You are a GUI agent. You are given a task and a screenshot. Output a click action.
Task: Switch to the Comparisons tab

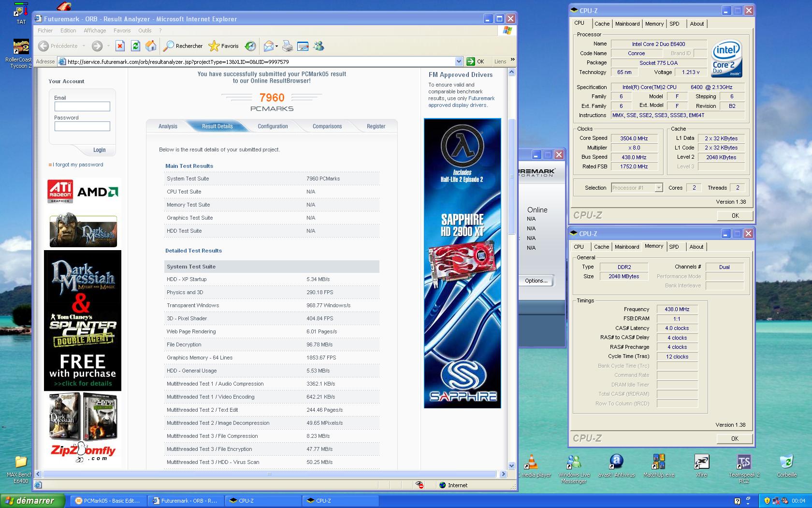tap(327, 126)
